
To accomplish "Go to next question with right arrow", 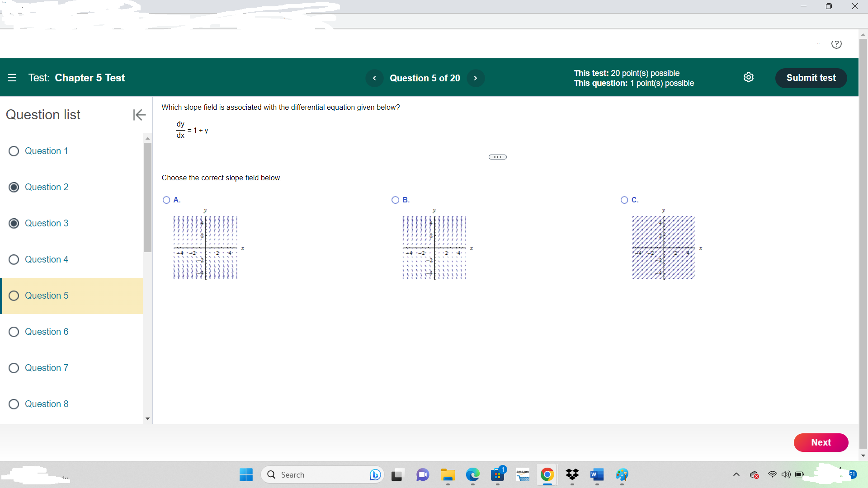I will [x=476, y=78].
